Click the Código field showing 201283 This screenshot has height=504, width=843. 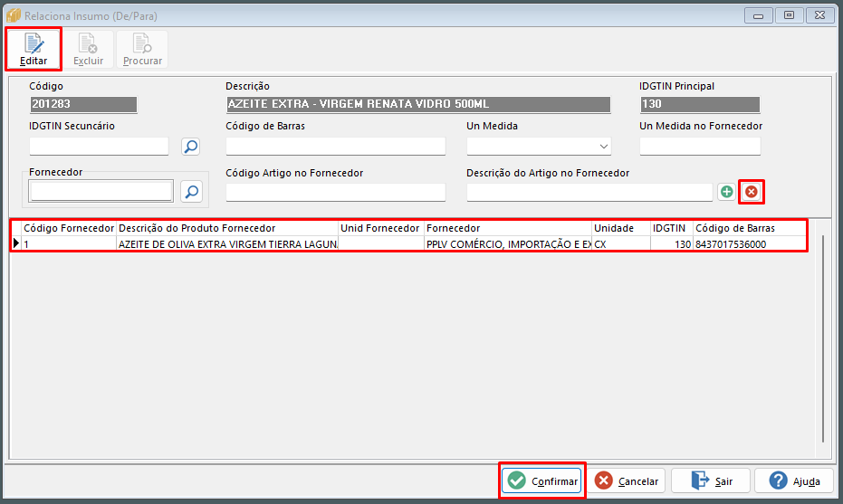click(x=83, y=104)
